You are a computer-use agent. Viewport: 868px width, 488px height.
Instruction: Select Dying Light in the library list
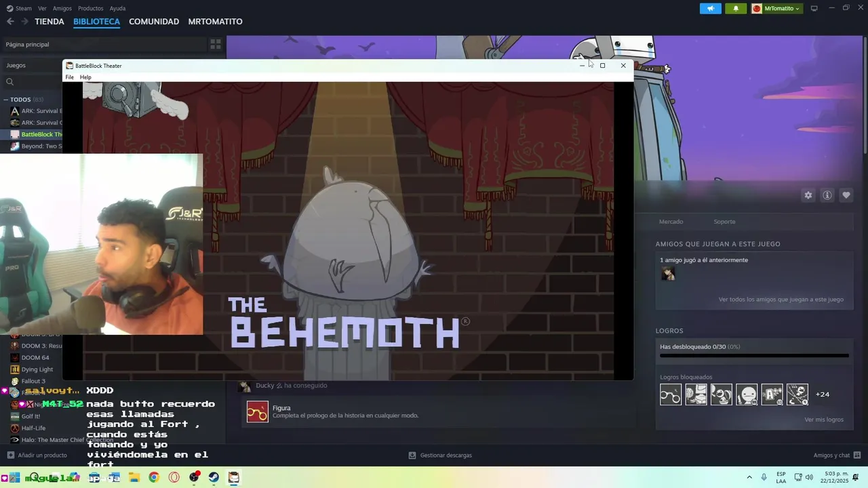pos(37,369)
